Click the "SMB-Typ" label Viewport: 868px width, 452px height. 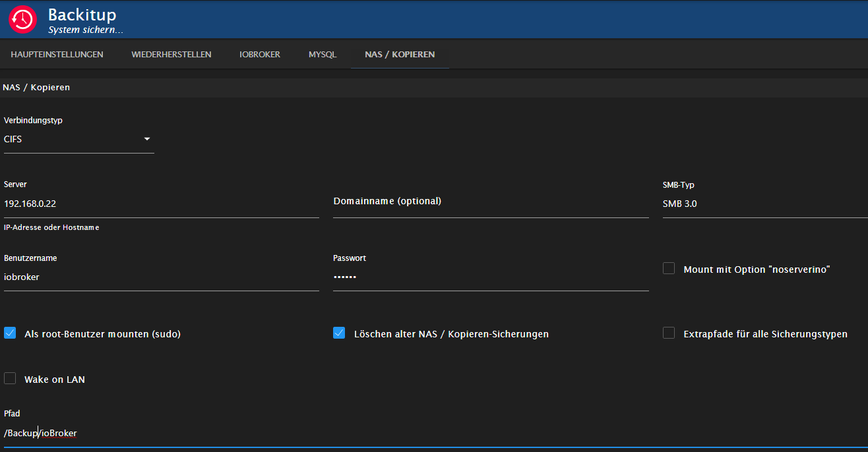pos(679,185)
